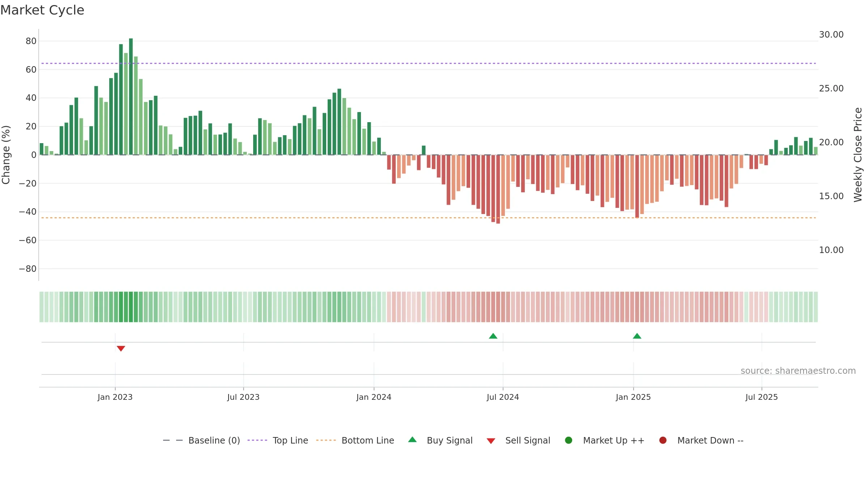Click the isolated green bar among early 2024 red bars
The image size is (868, 488).
(x=424, y=150)
